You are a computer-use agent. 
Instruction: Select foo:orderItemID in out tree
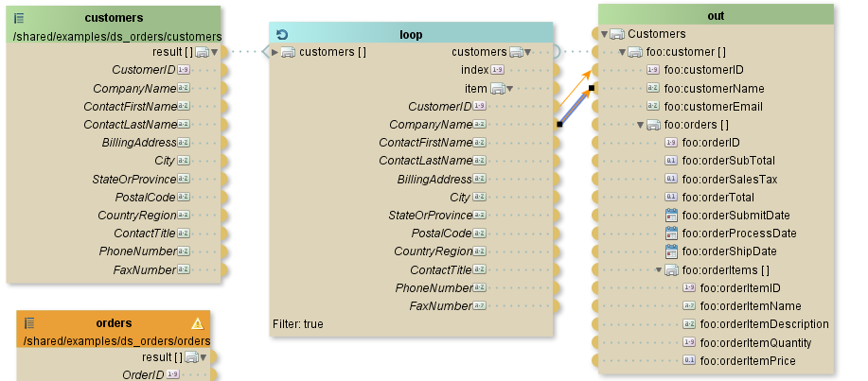(740, 288)
